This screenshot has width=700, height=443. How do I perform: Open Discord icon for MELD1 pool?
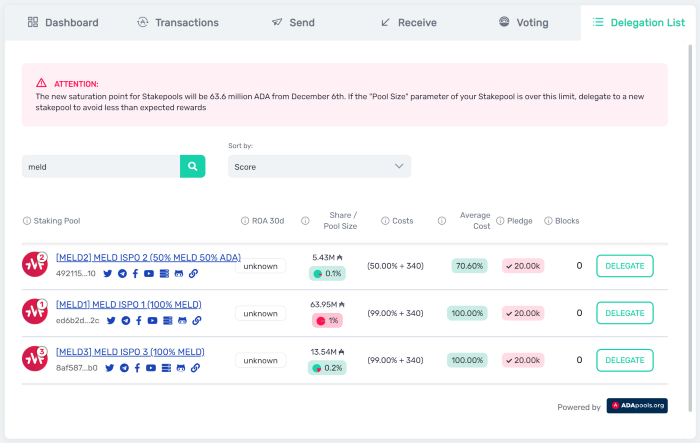[x=182, y=320]
